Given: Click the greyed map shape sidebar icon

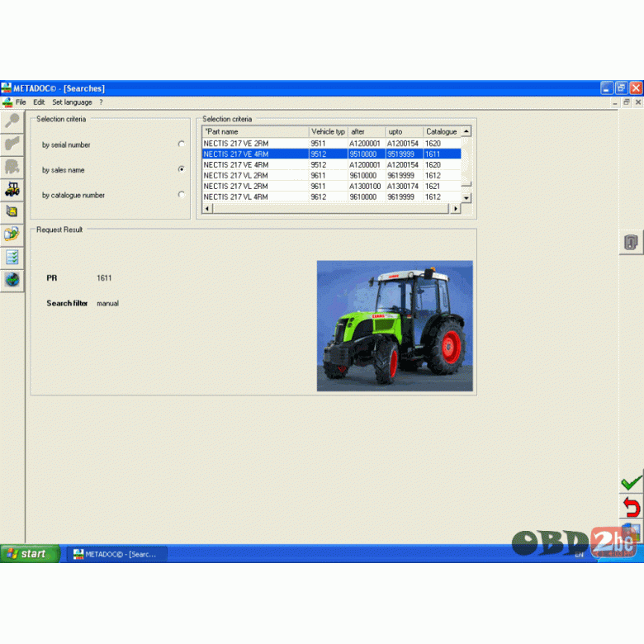Looking at the screenshot, I should point(12,144).
